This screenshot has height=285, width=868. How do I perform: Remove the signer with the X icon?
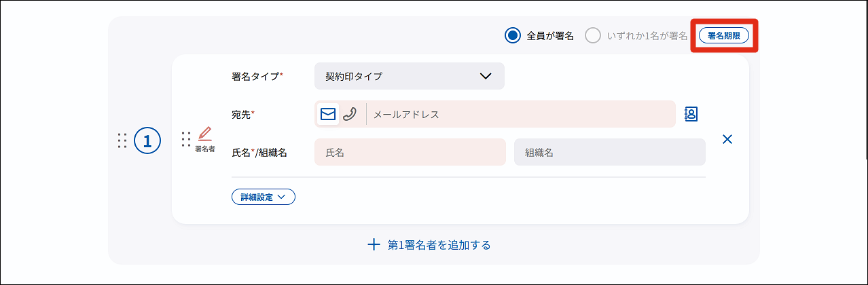pyautogui.click(x=727, y=139)
